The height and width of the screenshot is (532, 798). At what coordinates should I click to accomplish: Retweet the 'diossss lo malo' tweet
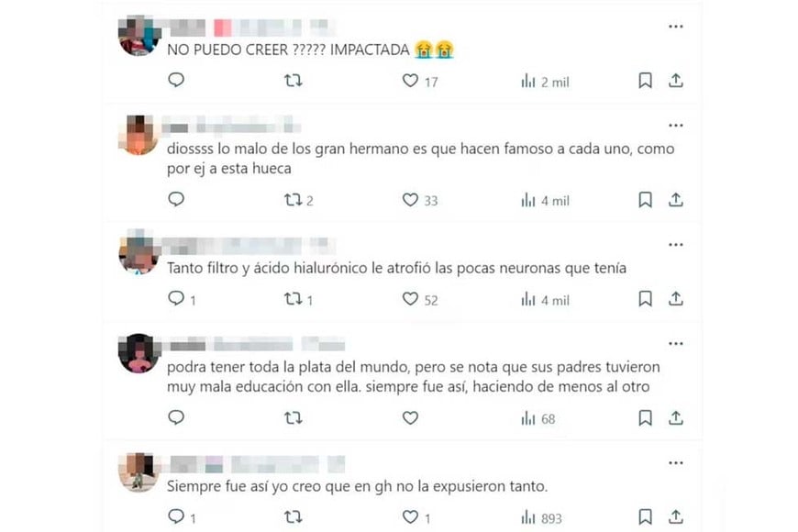[294, 200]
